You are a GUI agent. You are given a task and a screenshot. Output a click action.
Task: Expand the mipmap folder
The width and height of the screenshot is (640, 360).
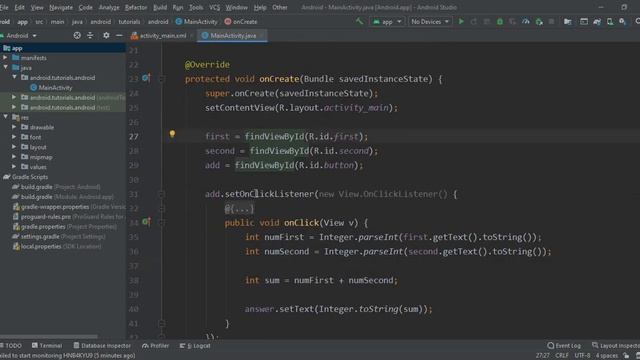pyautogui.click(x=14, y=157)
